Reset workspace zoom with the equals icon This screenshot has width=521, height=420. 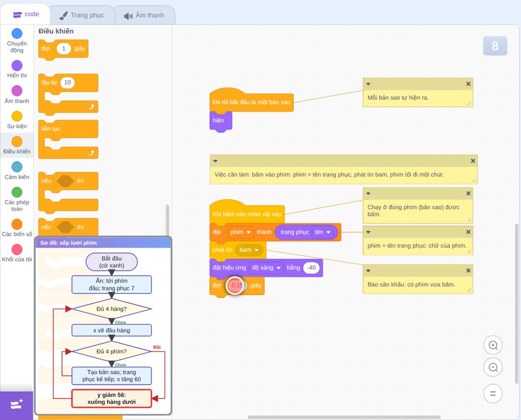tap(493, 394)
